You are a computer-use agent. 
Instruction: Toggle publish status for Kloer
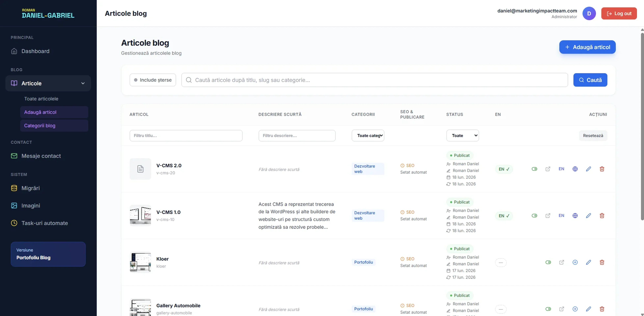[548, 262]
